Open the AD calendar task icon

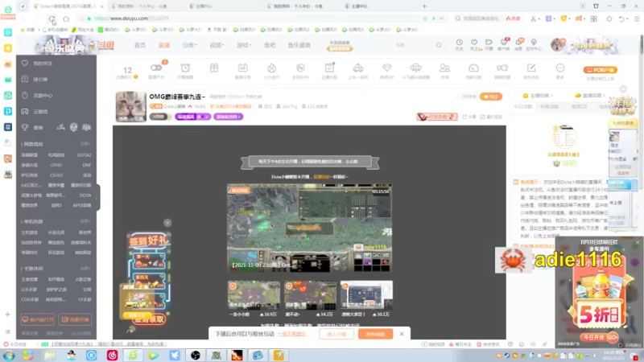pyautogui.click(x=243, y=71)
